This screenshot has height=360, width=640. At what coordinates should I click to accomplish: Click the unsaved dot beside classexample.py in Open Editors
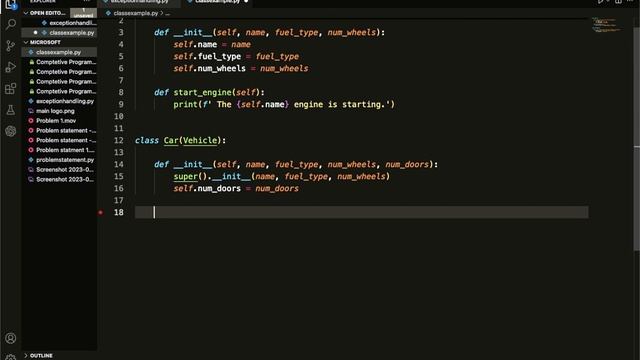[36, 33]
